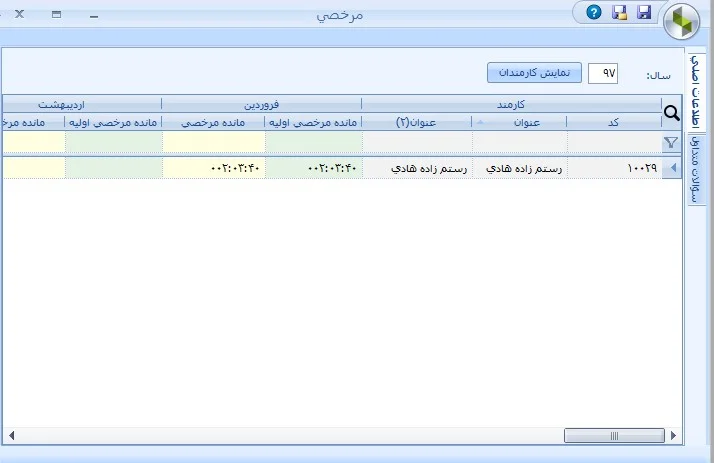The height and width of the screenshot is (463, 714).
Task: Switch to the سوالات متداول side tab
Action: click(696, 169)
